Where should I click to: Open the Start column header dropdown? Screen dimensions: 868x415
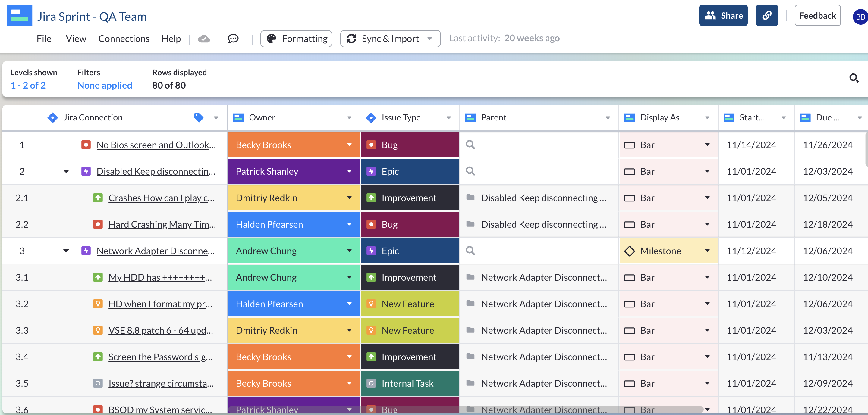pyautogui.click(x=783, y=117)
